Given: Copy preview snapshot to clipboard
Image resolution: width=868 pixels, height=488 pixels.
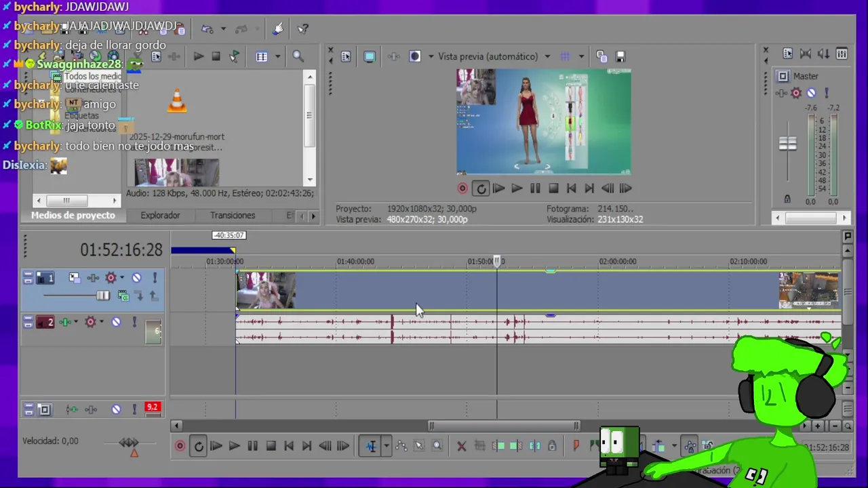Looking at the screenshot, I should [x=601, y=56].
